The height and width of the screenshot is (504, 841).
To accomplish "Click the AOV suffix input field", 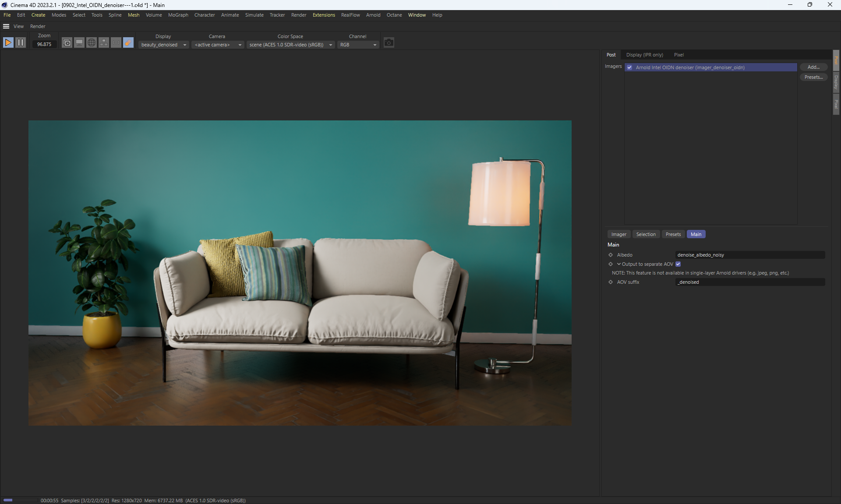I will (x=750, y=282).
